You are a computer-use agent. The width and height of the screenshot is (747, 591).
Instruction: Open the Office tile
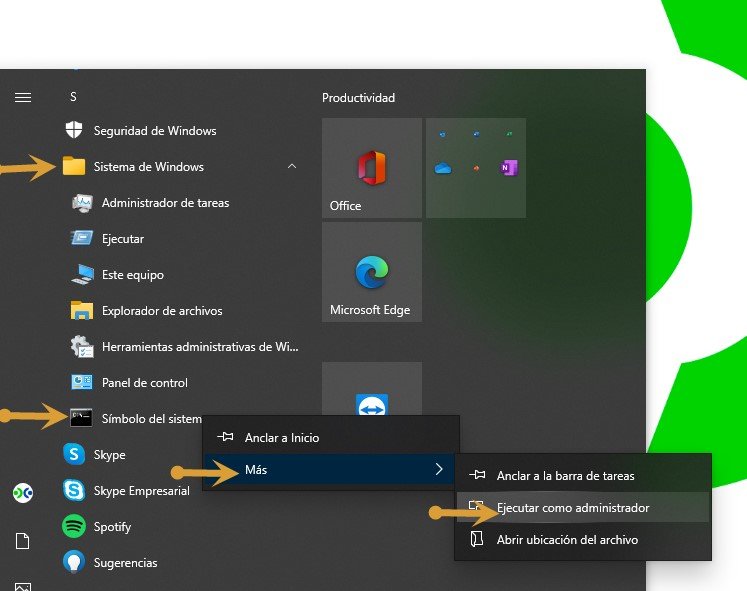pos(372,168)
